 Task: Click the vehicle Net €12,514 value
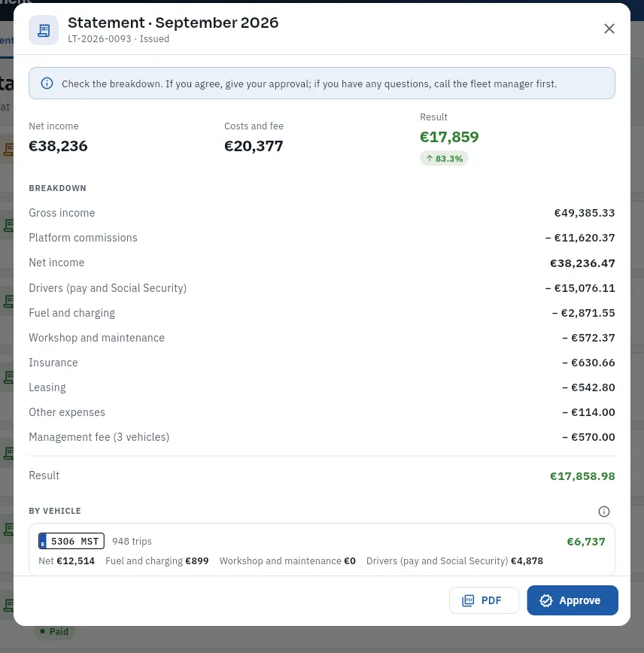tap(67, 561)
